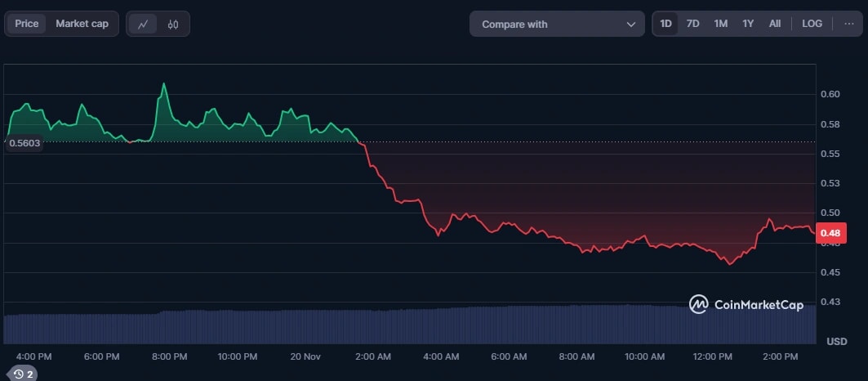The height and width of the screenshot is (381, 868).
Task: Select the 7D time range
Action: [x=692, y=24]
